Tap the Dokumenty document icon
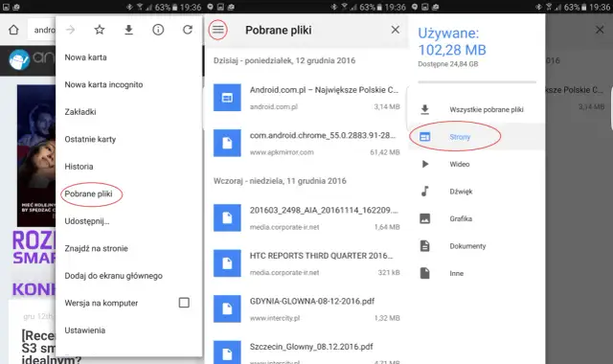Image resolution: width=613 pixels, height=364 pixels. (425, 246)
